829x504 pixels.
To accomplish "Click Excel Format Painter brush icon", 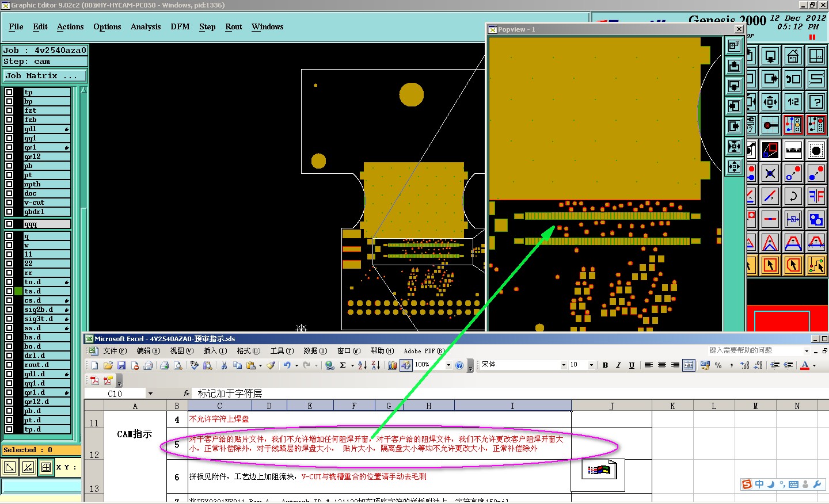I will [x=271, y=365].
